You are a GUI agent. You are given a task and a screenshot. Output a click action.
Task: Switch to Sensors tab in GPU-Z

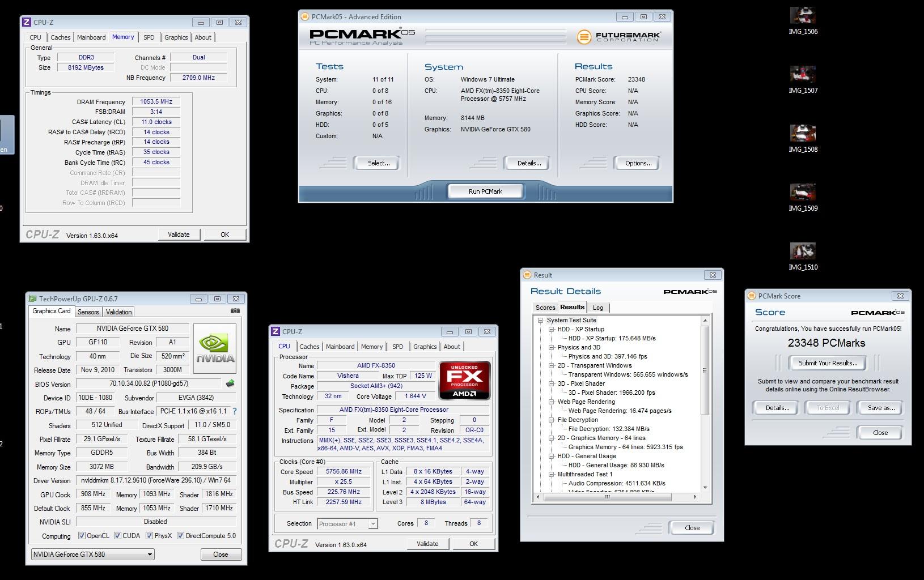point(88,312)
